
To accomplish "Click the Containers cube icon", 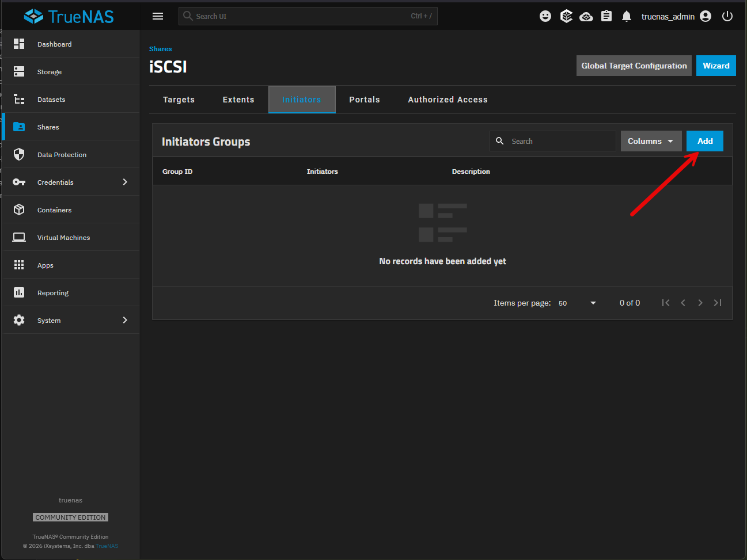I will click(x=19, y=209).
